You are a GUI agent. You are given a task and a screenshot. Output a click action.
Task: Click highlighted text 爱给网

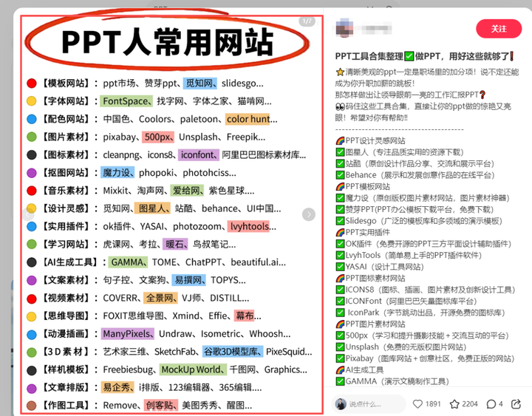(x=187, y=191)
